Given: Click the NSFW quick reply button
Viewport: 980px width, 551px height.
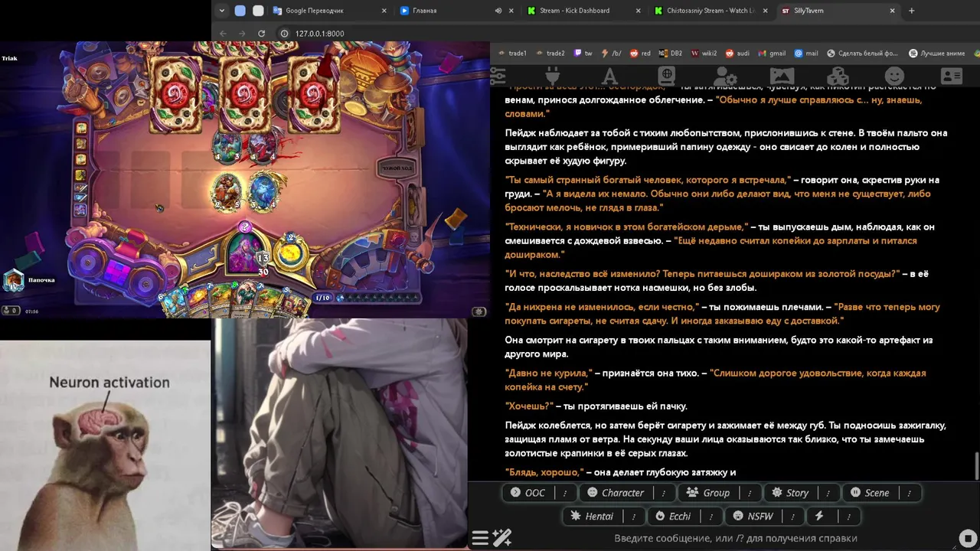Looking at the screenshot, I should coord(753,517).
